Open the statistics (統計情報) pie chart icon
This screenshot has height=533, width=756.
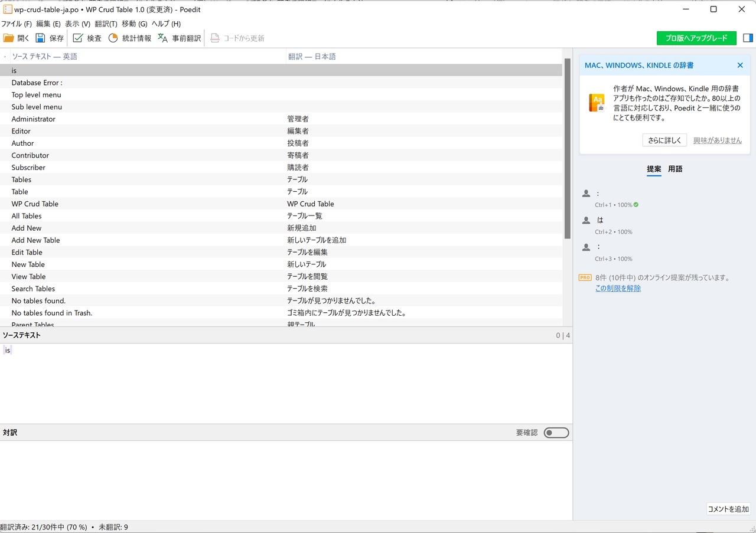(113, 38)
